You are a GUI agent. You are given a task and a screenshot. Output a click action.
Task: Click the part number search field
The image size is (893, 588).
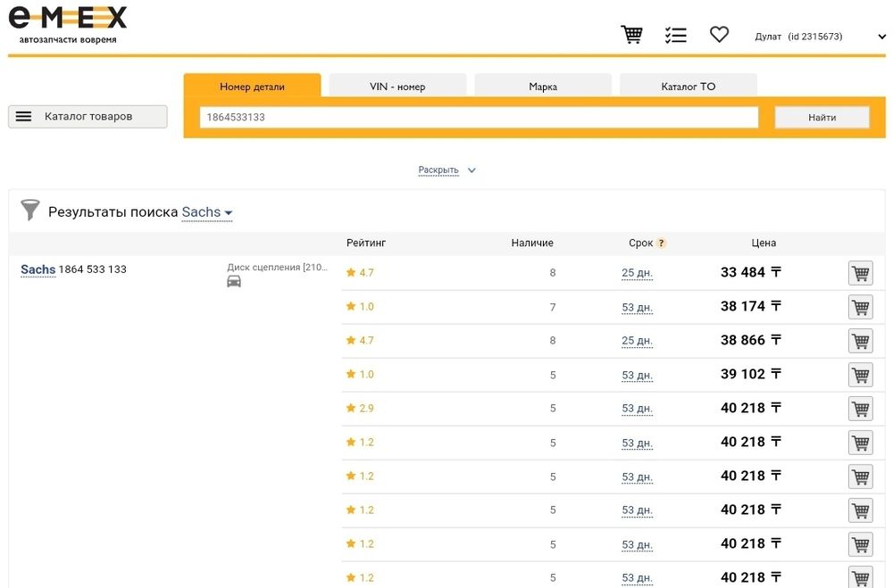point(479,118)
